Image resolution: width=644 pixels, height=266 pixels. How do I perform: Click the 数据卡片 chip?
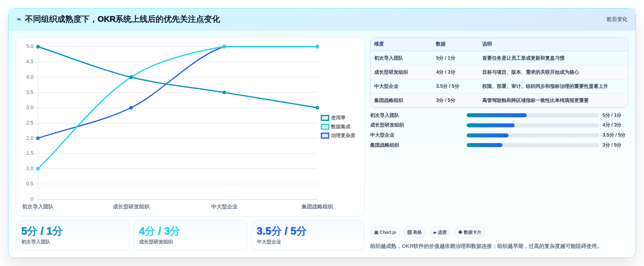pyautogui.click(x=470, y=233)
